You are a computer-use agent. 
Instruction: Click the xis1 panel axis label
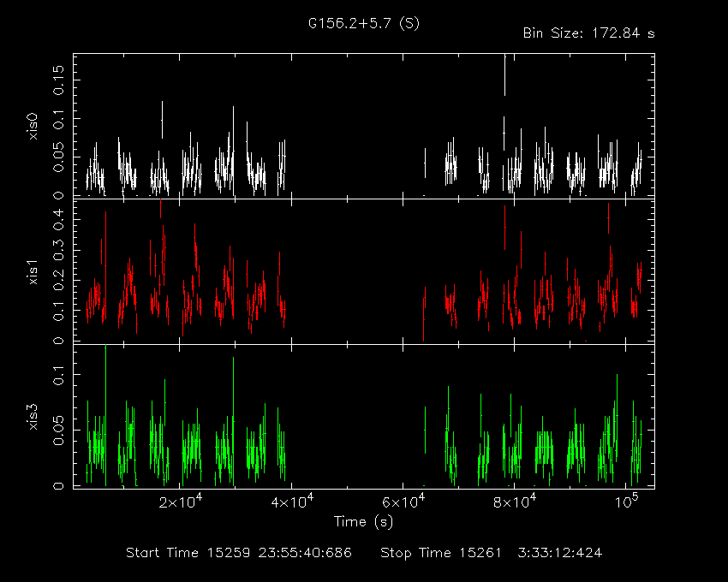point(33,272)
